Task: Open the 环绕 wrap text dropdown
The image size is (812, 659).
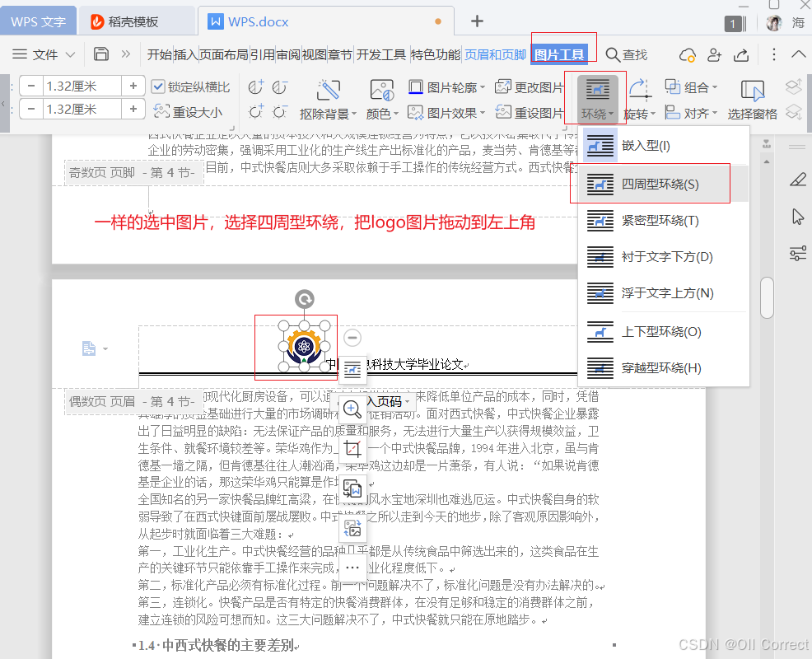Action: (x=597, y=98)
